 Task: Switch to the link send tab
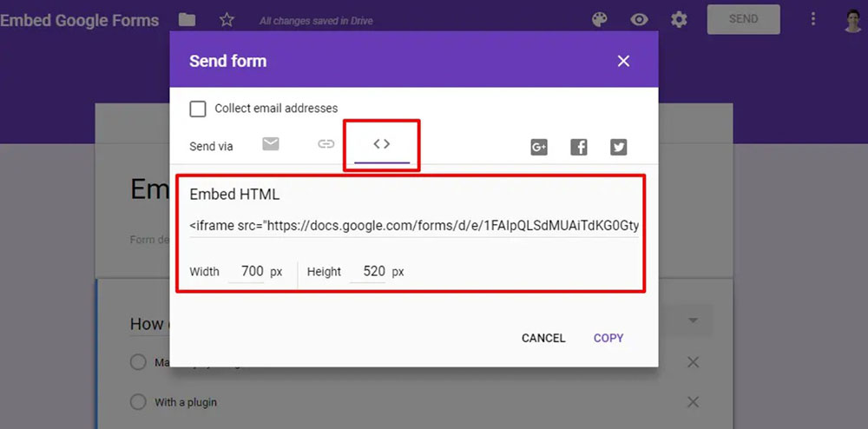(325, 144)
